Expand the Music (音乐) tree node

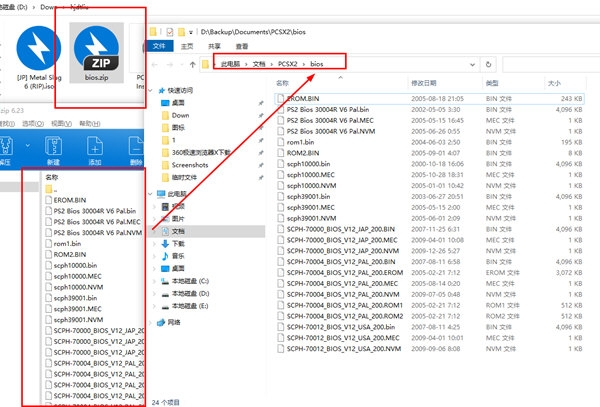pos(154,256)
